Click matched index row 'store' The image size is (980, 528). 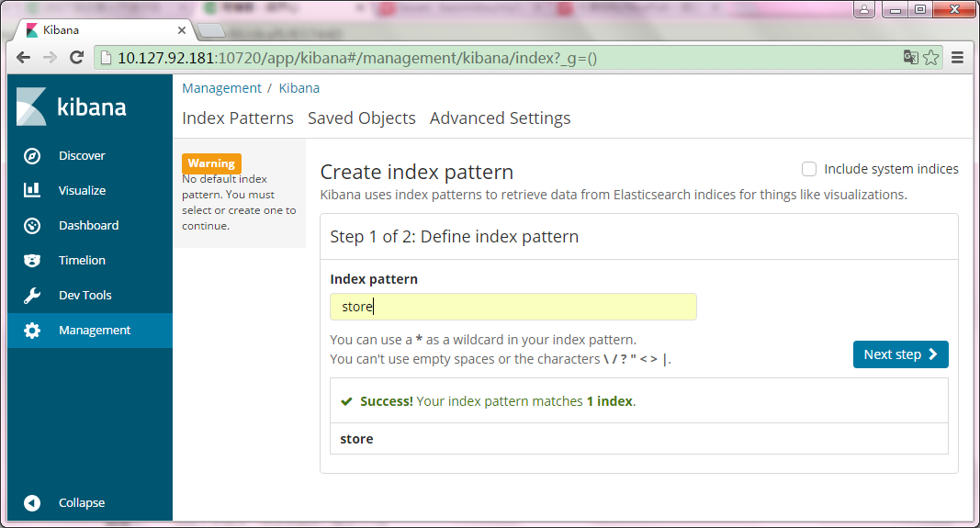click(638, 439)
